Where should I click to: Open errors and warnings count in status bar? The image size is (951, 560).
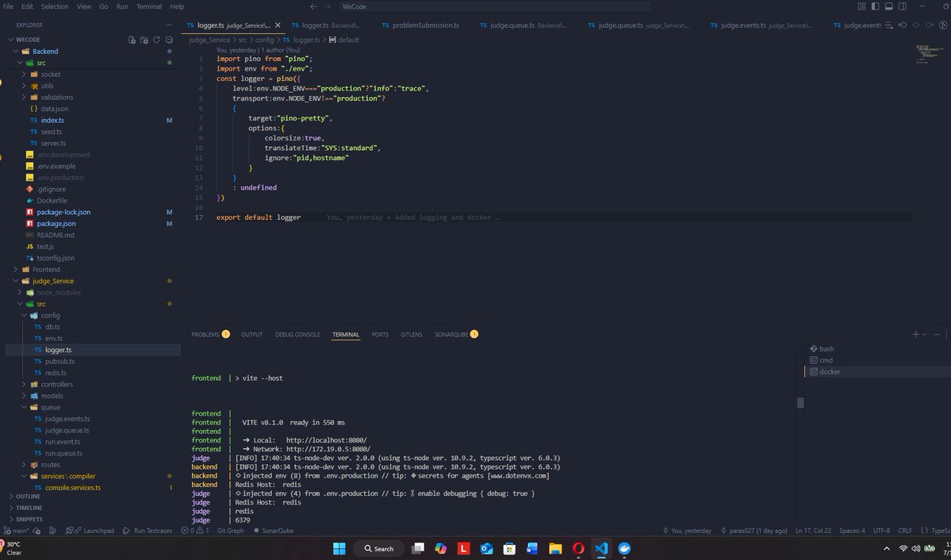[x=194, y=531]
